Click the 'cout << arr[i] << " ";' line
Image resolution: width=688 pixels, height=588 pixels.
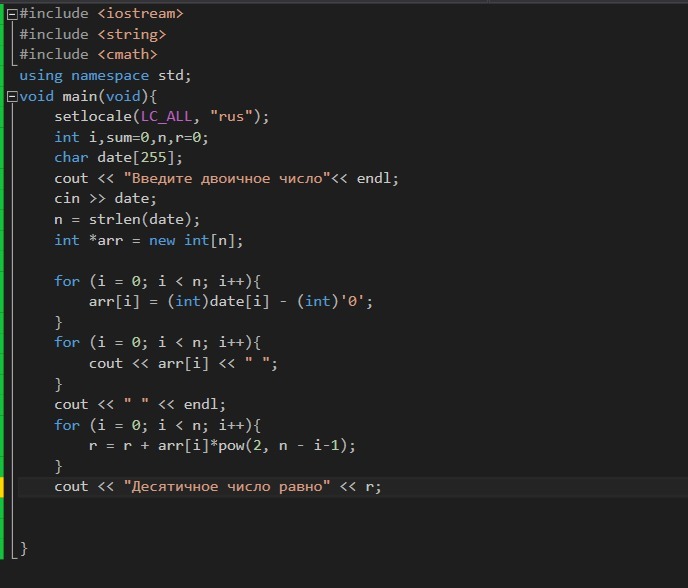coord(183,363)
